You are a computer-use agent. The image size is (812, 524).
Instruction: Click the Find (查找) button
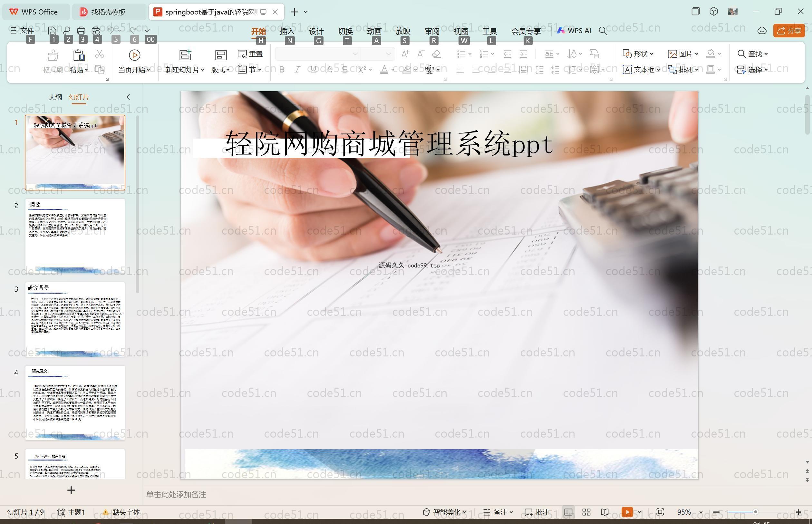click(x=752, y=54)
